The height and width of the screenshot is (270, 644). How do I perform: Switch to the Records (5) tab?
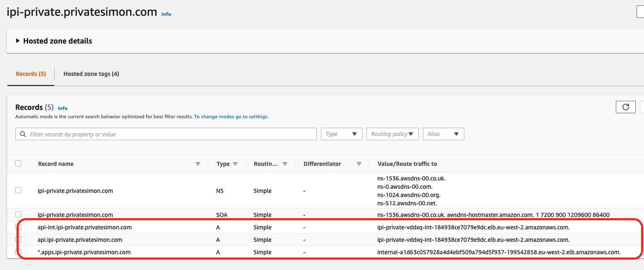tap(31, 74)
